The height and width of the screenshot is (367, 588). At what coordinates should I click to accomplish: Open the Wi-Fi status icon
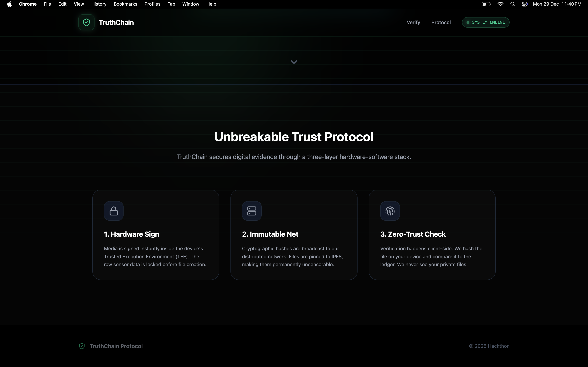(x=500, y=4)
